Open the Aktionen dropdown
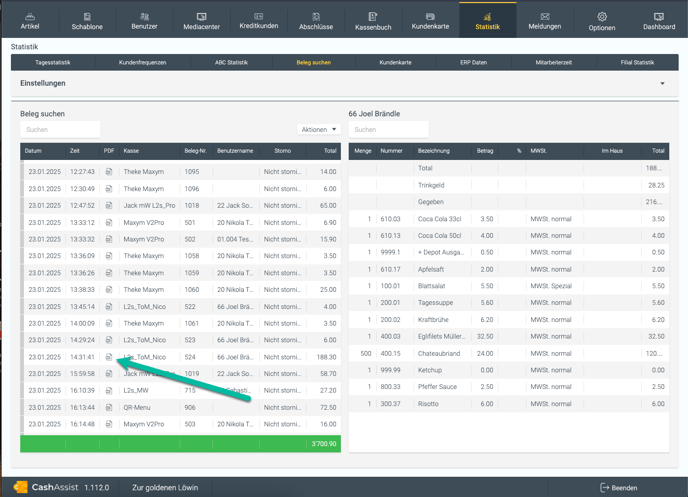688x497 pixels. (x=319, y=129)
